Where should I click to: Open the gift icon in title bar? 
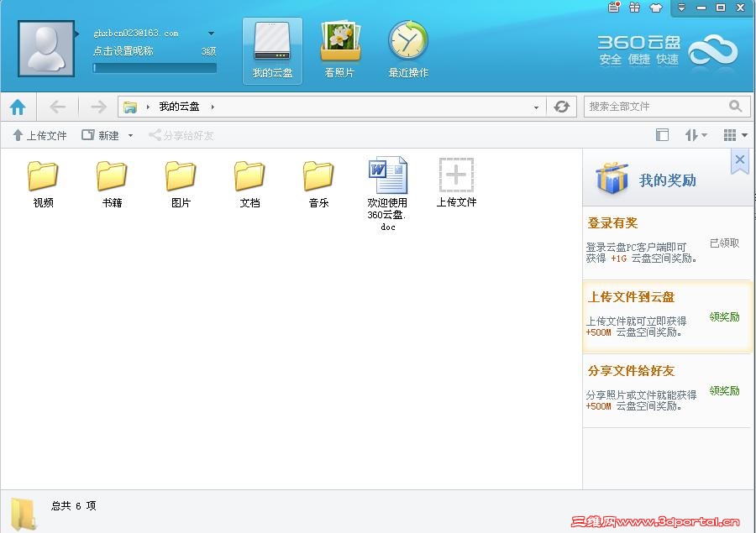click(x=634, y=8)
